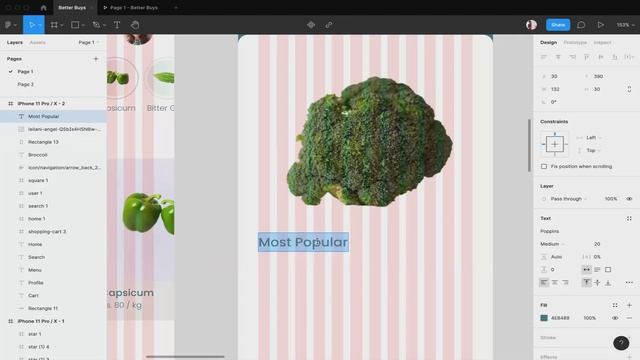
Task: Click the Create component icon
Action: click(x=311, y=25)
